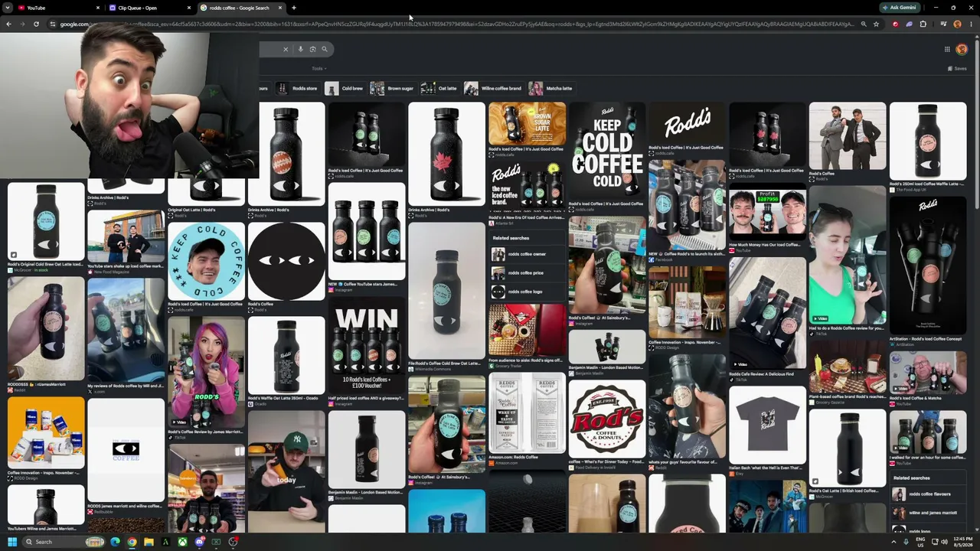Open the two men in suits image
The width and height of the screenshot is (980, 551).
pos(847,135)
